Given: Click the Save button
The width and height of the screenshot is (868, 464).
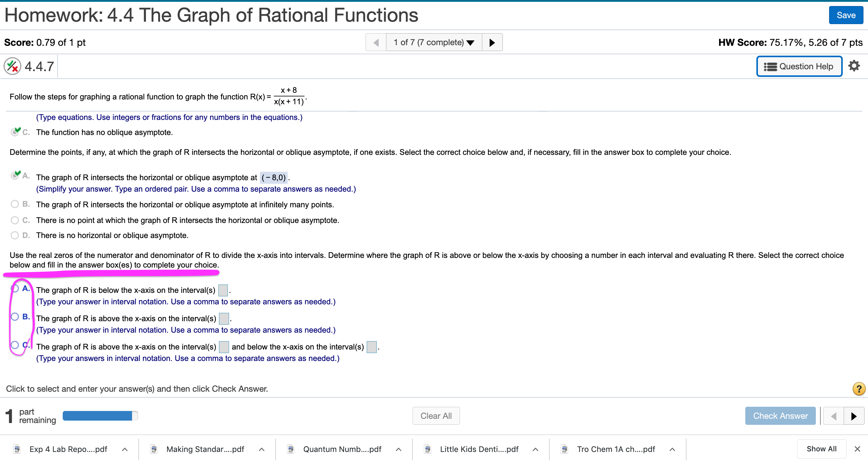Looking at the screenshot, I should click(x=845, y=15).
